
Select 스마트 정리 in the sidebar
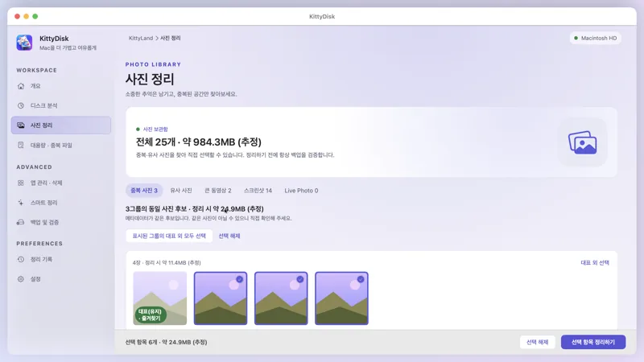point(61,203)
